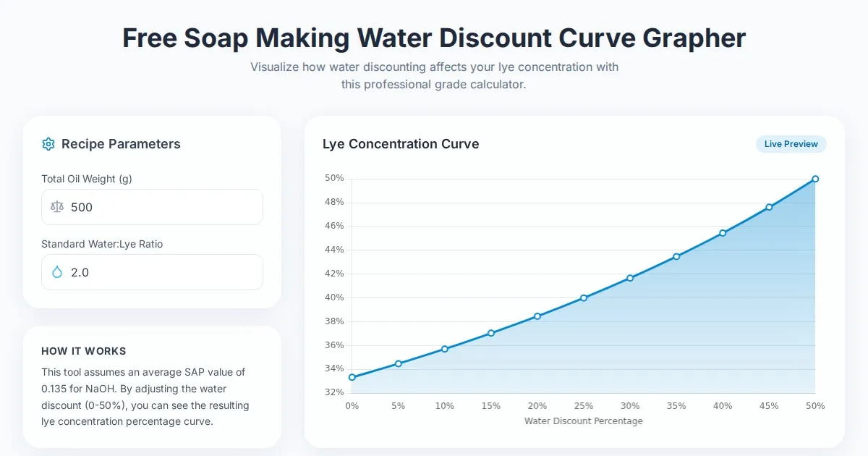Select the 10% discount data point
Screen dimensions: 868x456
tap(444, 349)
